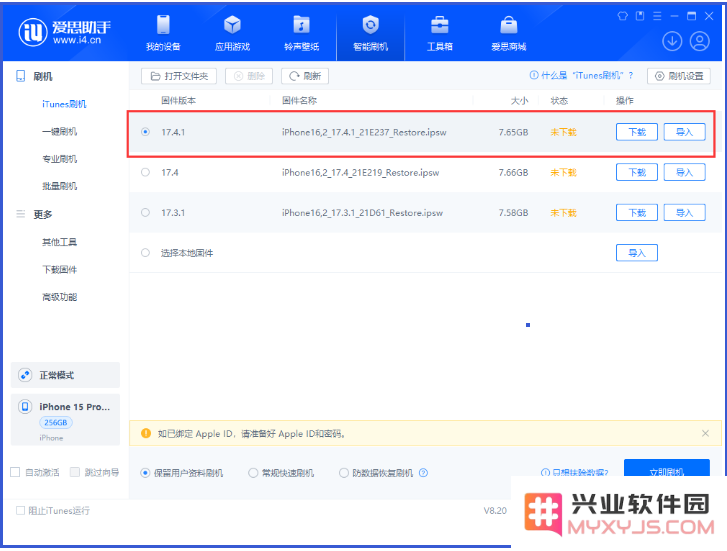Toggle the 自动激活 checkbox

[x=15, y=472]
